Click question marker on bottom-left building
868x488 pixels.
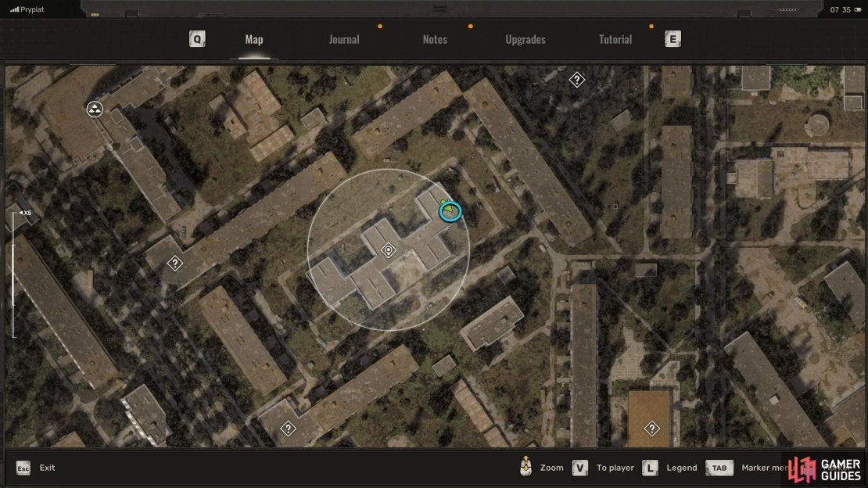[288, 429]
